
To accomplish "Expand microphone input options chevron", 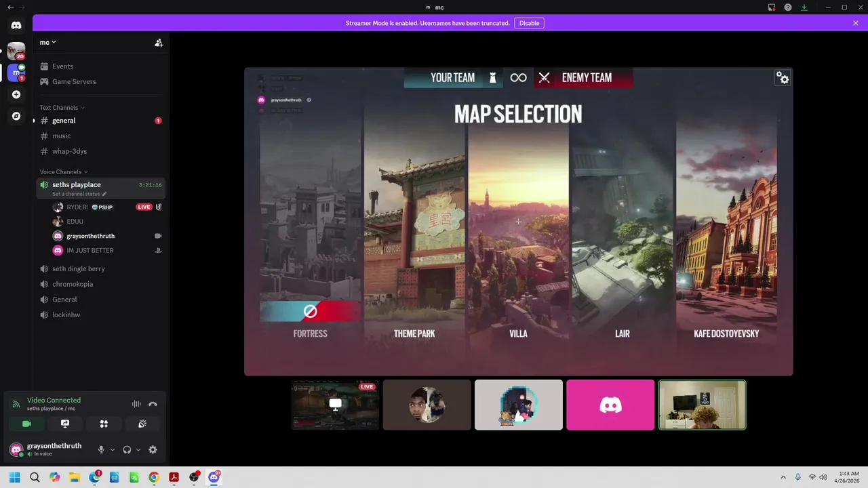I will point(113,449).
